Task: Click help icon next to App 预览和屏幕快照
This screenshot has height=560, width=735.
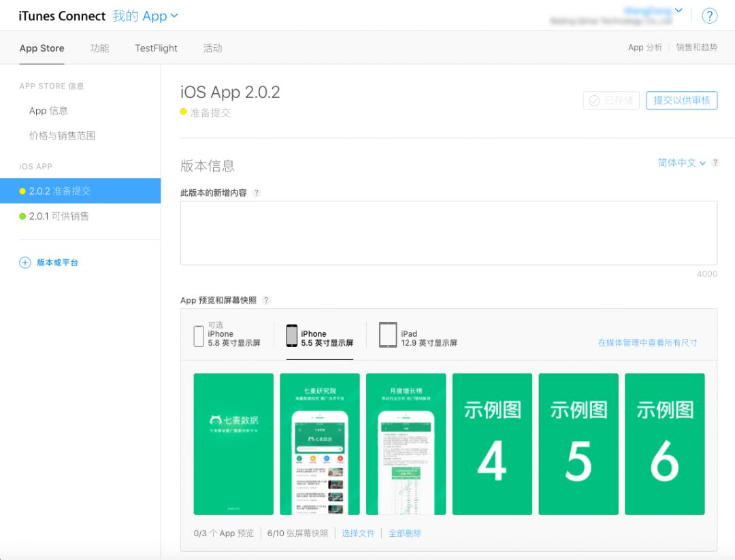Action: click(x=266, y=300)
